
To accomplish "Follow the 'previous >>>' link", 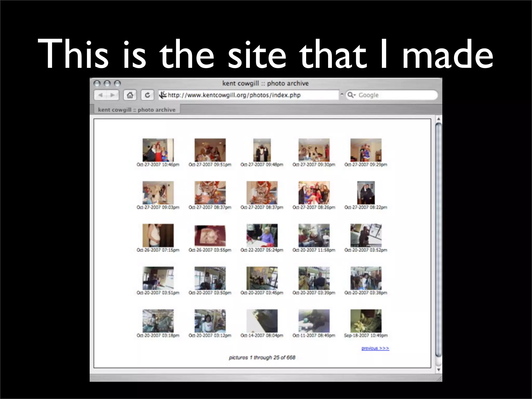I will point(375,348).
